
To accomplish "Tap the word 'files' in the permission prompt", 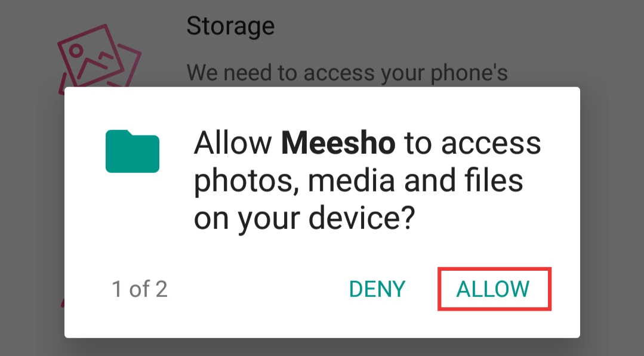I will point(494,181).
